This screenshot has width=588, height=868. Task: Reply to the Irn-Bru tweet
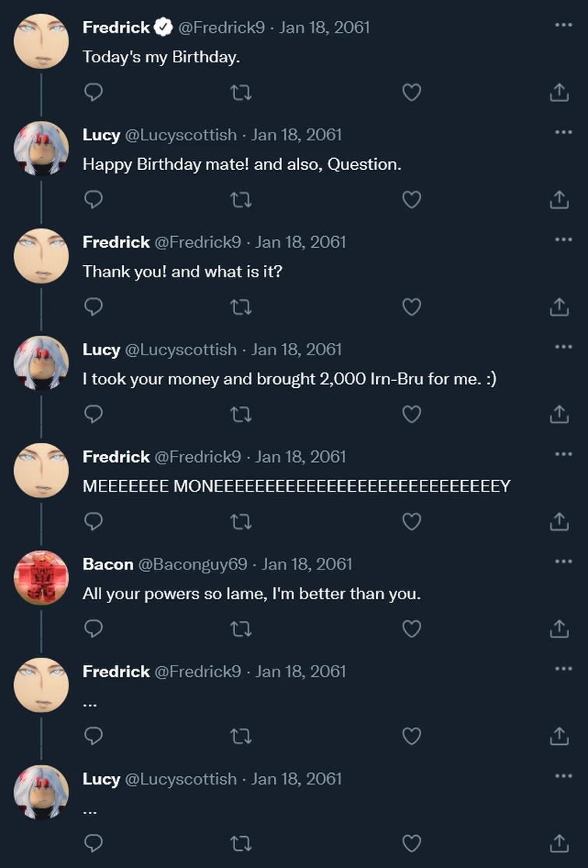click(x=93, y=415)
